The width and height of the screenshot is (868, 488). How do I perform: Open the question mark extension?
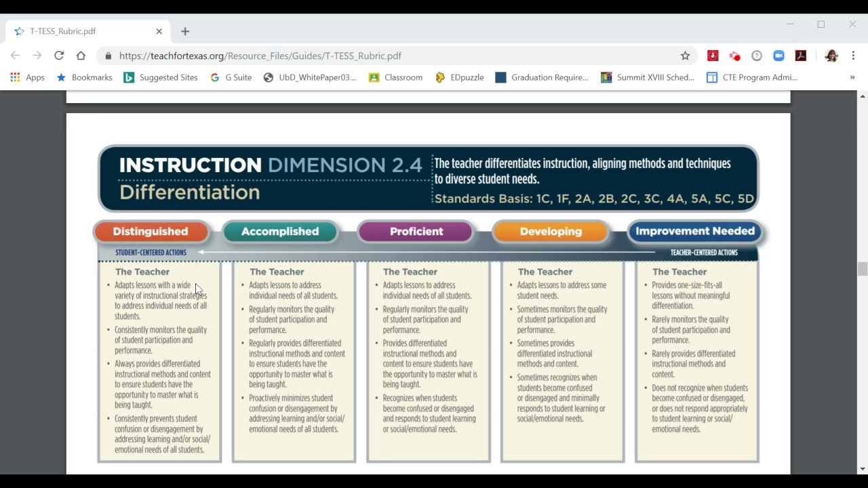757,56
